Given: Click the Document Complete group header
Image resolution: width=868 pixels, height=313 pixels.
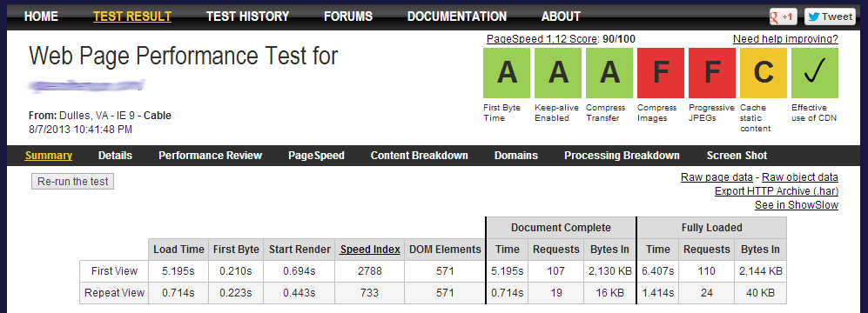Looking at the screenshot, I should click(x=561, y=228).
